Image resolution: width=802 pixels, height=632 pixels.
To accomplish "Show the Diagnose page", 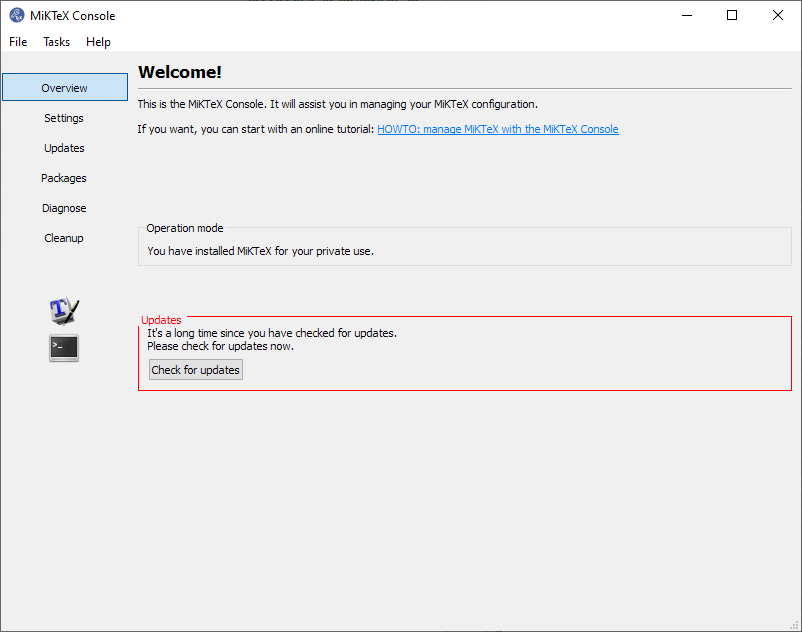I will coord(64,208).
